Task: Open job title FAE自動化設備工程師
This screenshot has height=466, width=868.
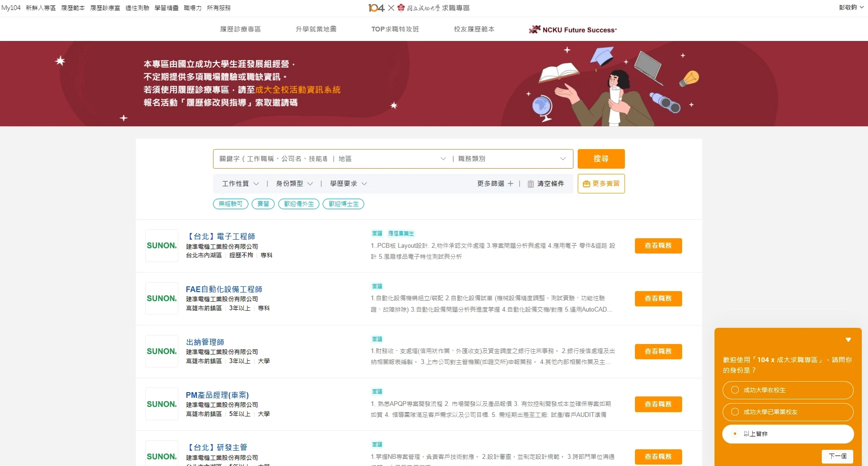Action: (x=224, y=289)
